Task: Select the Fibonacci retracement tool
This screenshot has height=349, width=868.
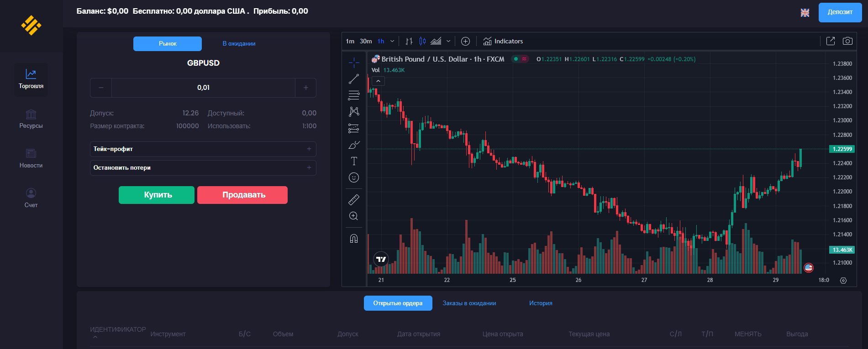Action: [x=354, y=95]
